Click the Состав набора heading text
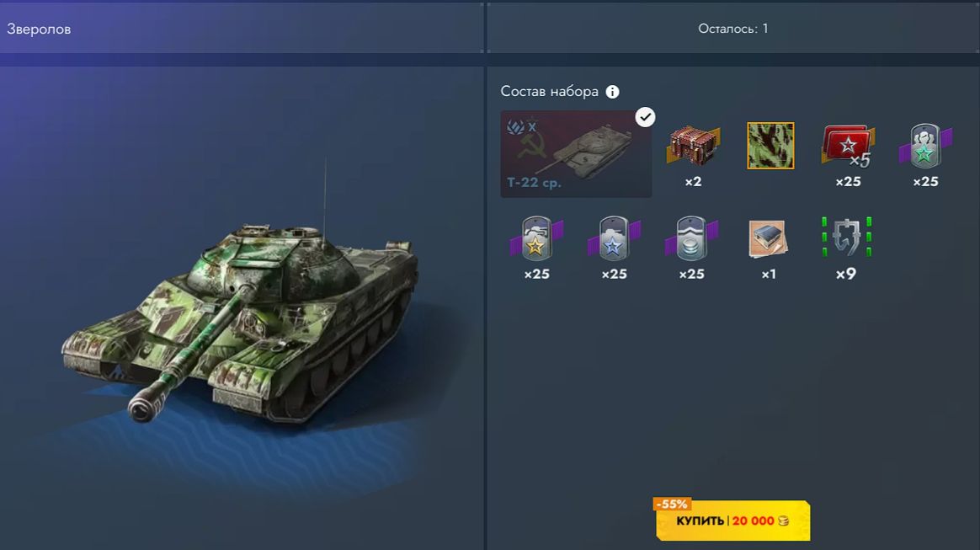Image resolution: width=980 pixels, height=550 pixels. pyautogui.click(x=550, y=91)
